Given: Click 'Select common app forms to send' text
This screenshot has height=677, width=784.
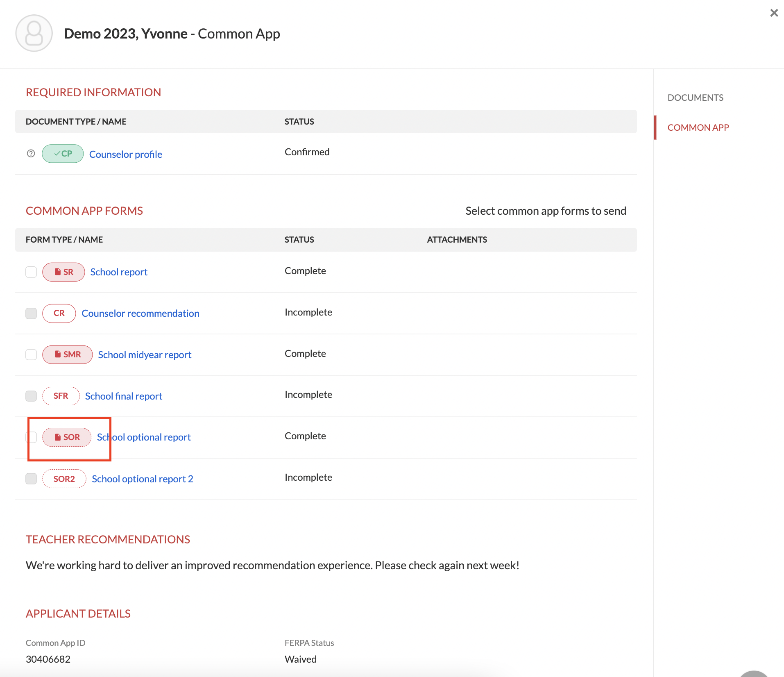Looking at the screenshot, I should tap(546, 211).
